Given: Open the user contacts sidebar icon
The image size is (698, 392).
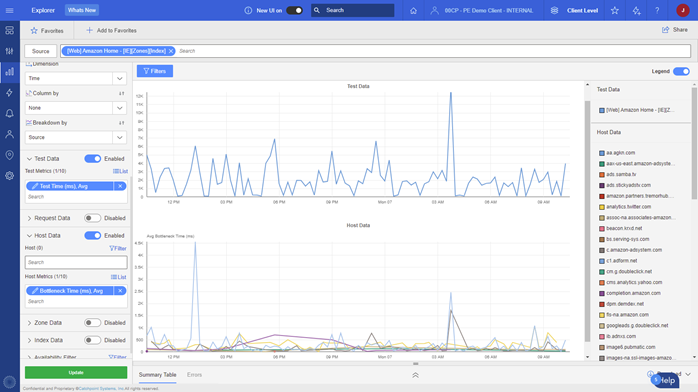Looking at the screenshot, I should point(9,134).
